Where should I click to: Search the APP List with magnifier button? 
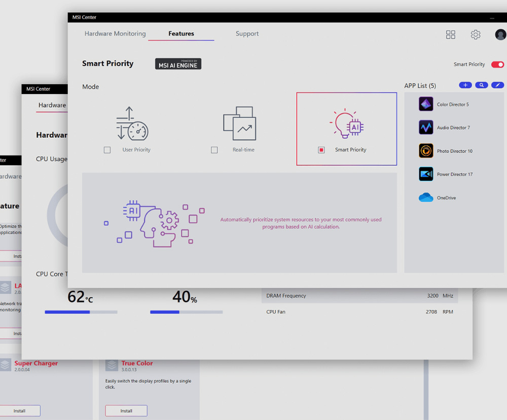(x=482, y=85)
